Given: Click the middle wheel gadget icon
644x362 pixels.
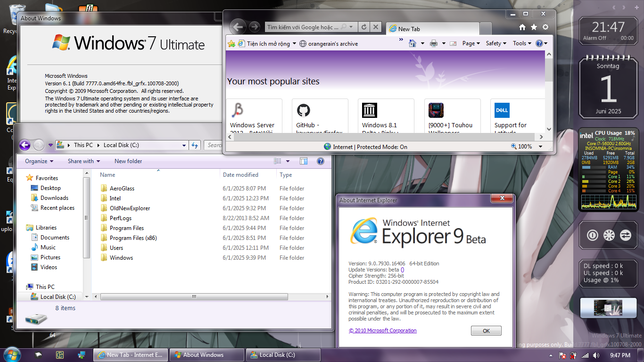Looking at the screenshot, I should [x=609, y=235].
